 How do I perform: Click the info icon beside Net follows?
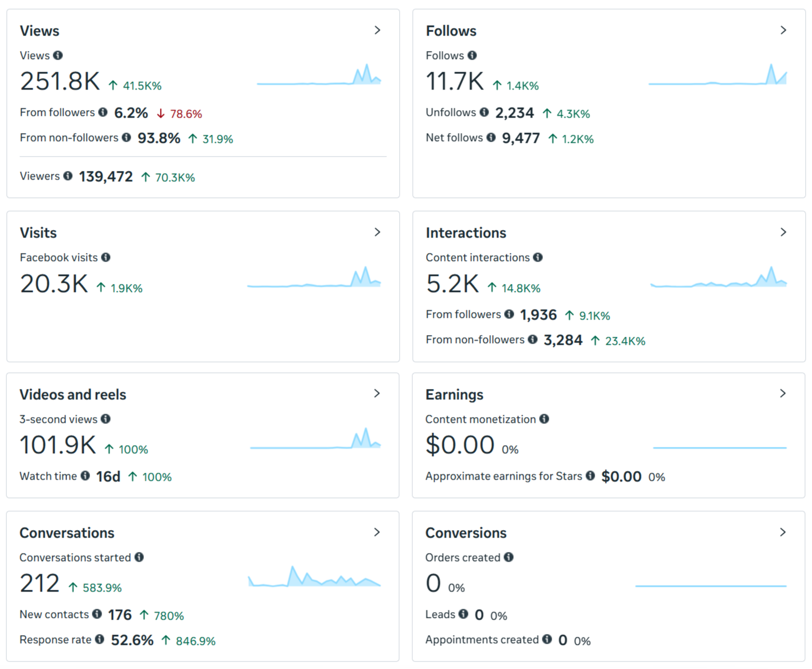[491, 137]
